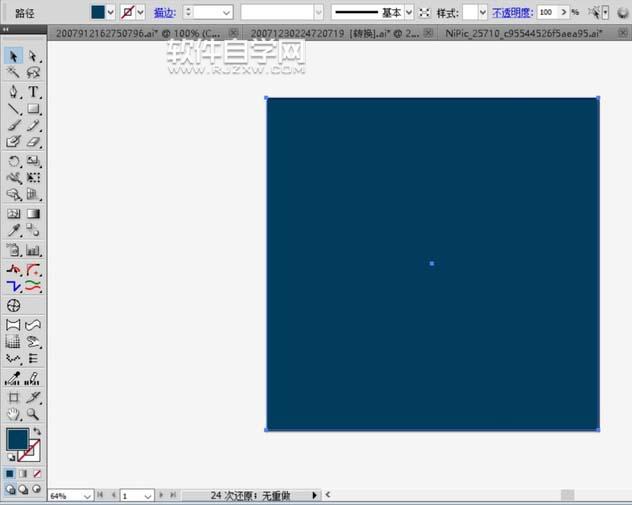Set paint mode to Gradient

coord(23,474)
